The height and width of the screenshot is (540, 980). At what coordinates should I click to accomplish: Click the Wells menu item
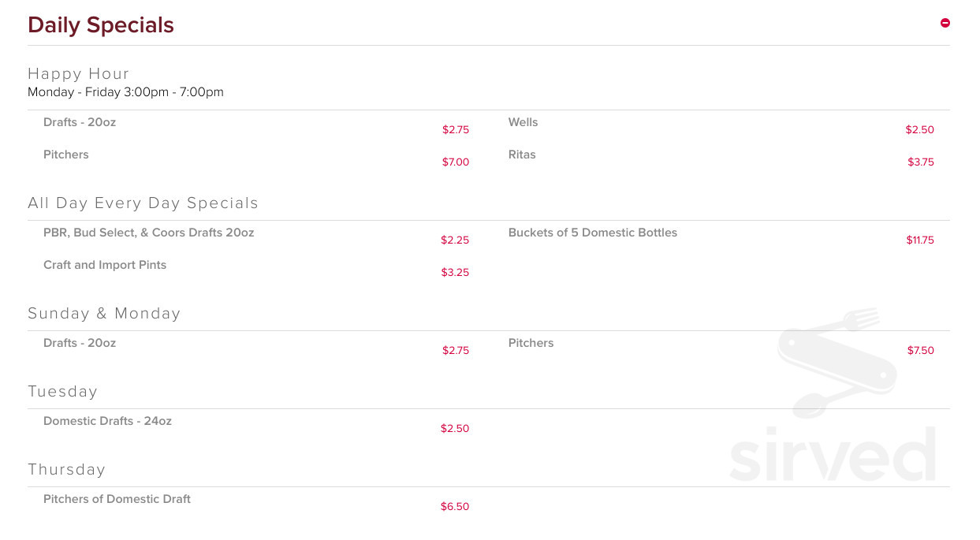[523, 122]
